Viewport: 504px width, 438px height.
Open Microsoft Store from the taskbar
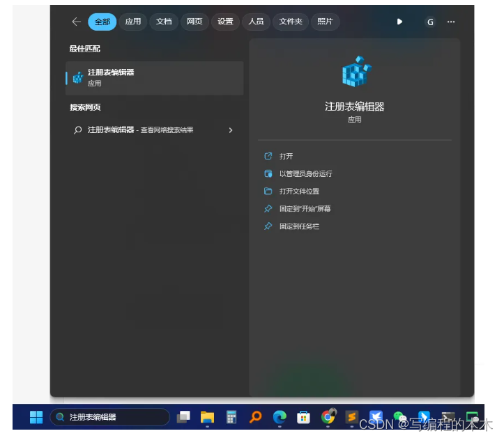point(303,417)
